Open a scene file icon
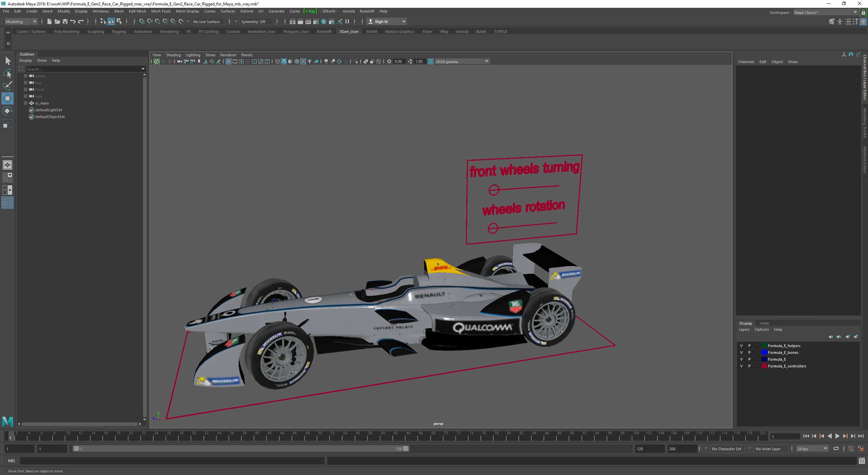The width and height of the screenshot is (868, 475). tap(57, 21)
